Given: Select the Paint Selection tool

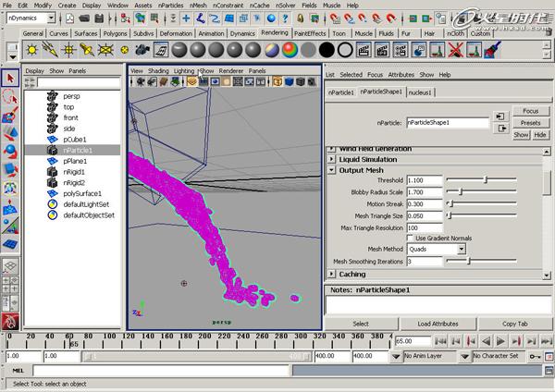Looking at the screenshot, I should 10,115.
